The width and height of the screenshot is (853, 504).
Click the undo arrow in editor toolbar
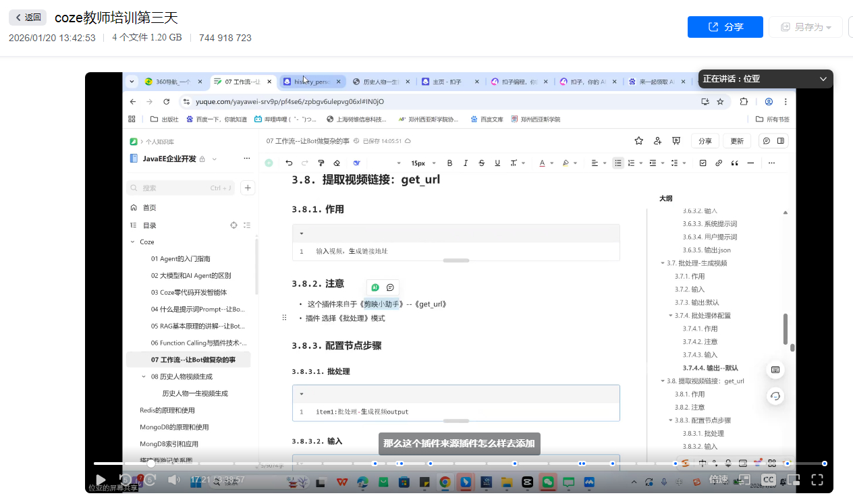click(x=289, y=163)
